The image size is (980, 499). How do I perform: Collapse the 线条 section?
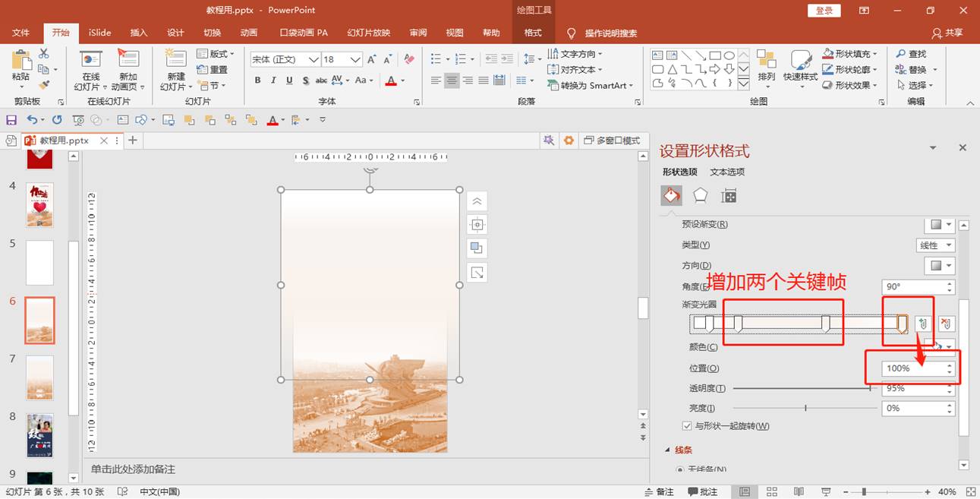coord(668,450)
